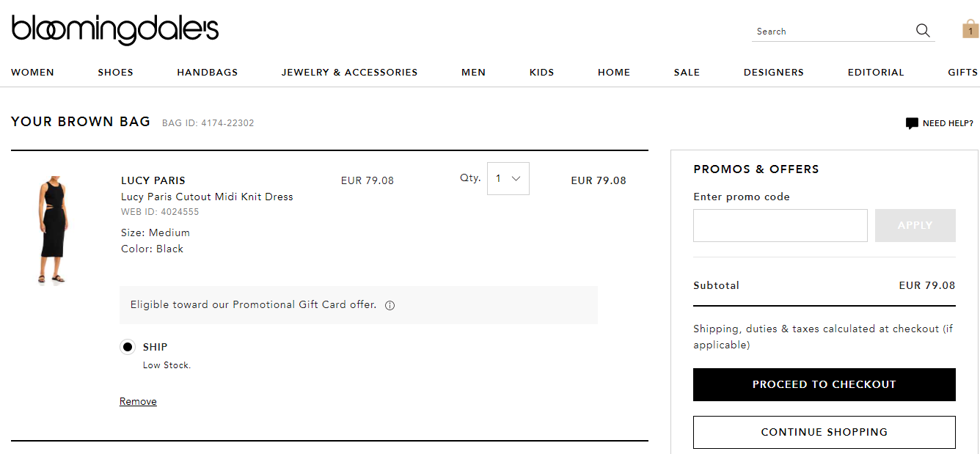This screenshot has width=980, height=454.
Task: Open the brown shopping bag icon
Action: 970,29
